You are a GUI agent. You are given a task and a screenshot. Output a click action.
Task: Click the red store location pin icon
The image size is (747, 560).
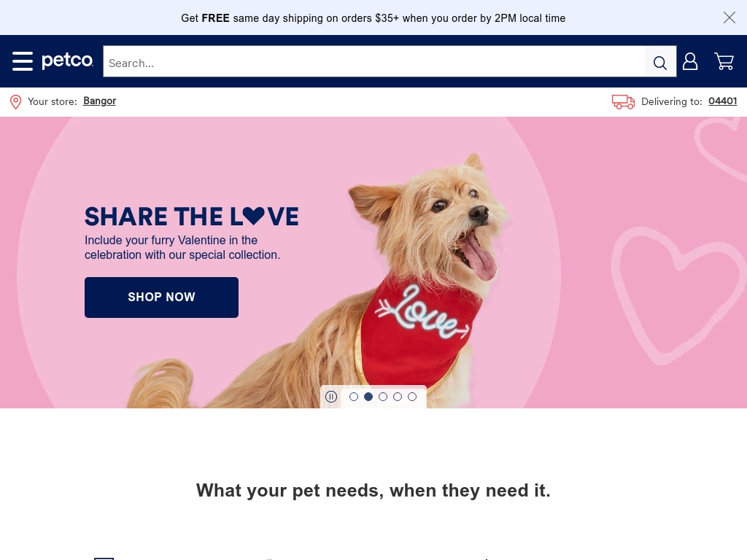[16, 102]
